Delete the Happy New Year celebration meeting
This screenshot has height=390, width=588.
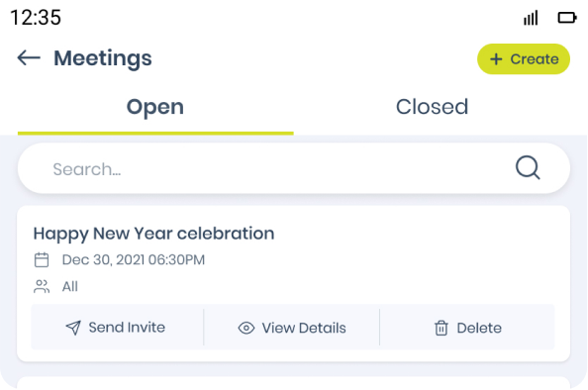tap(467, 328)
